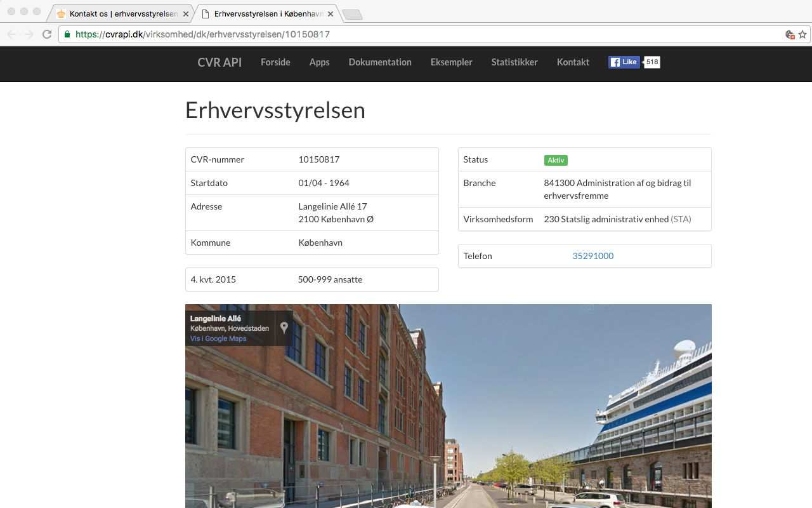The width and height of the screenshot is (812, 508).
Task: Click the Telefon label
Action: pos(478,256)
